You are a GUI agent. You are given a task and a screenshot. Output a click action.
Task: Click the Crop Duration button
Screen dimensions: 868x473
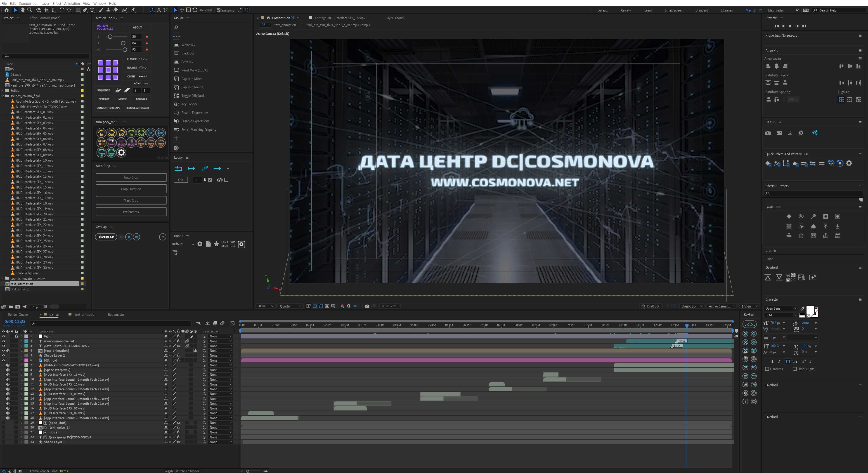pyautogui.click(x=130, y=189)
